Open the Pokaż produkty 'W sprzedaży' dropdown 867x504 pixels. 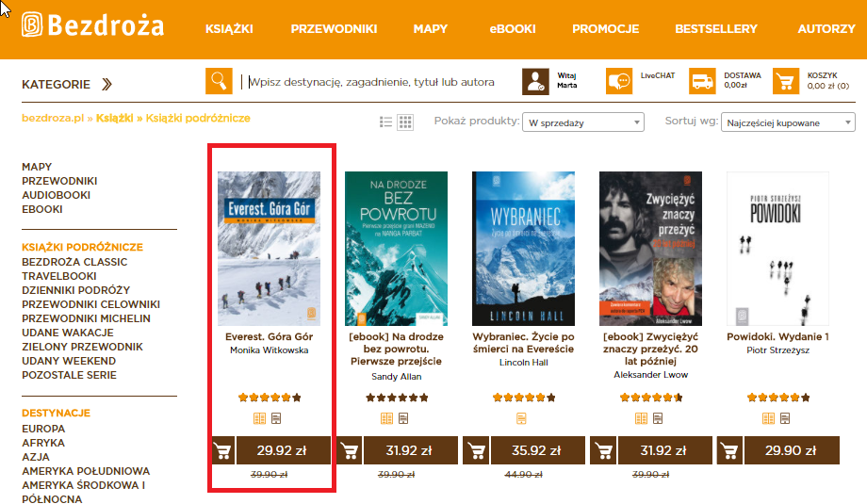pyautogui.click(x=582, y=122)
